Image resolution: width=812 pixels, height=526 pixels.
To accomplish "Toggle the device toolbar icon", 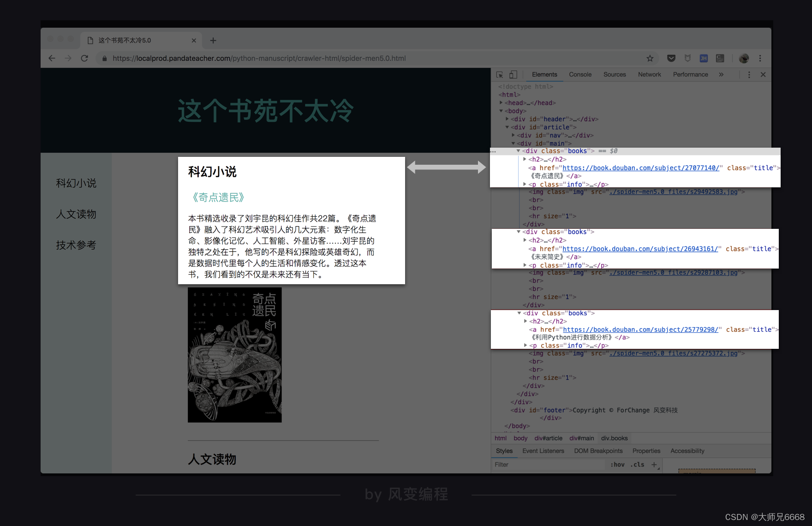I will (513, 74).
